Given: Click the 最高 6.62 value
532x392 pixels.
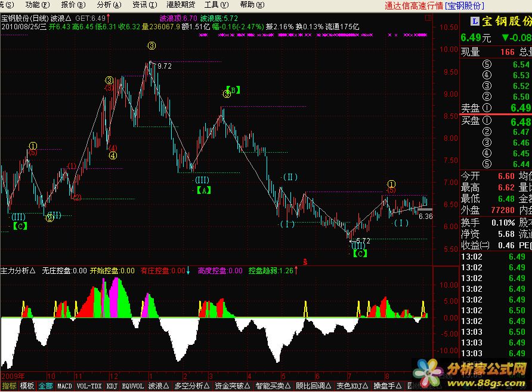Looking at the screenshot, I should click(x=506, y=187).
